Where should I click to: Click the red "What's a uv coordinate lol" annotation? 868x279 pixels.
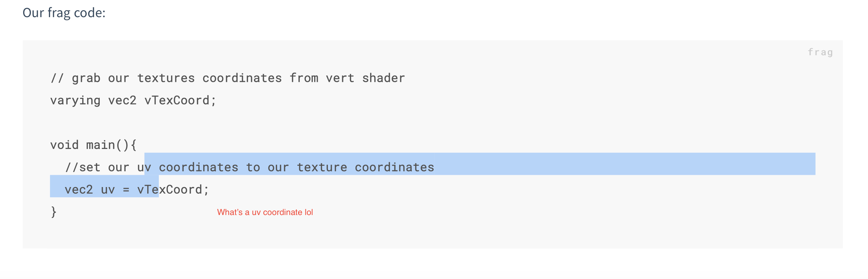click(265, 212)
